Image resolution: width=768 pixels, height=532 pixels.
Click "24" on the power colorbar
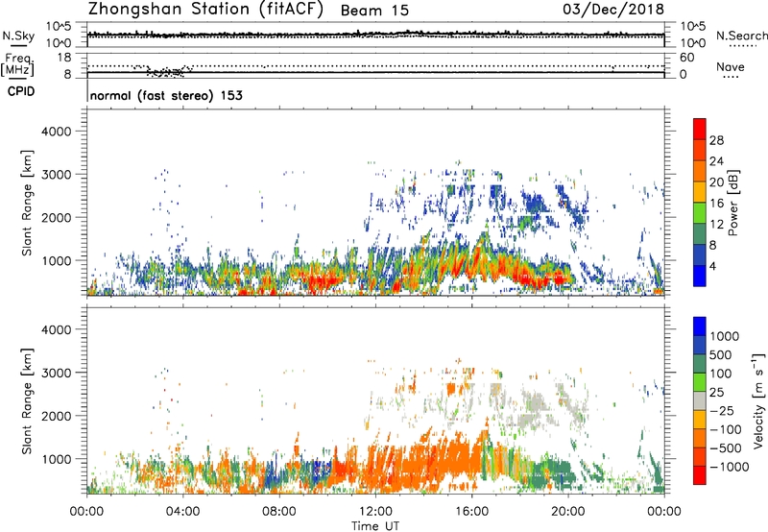click(716, 161)
